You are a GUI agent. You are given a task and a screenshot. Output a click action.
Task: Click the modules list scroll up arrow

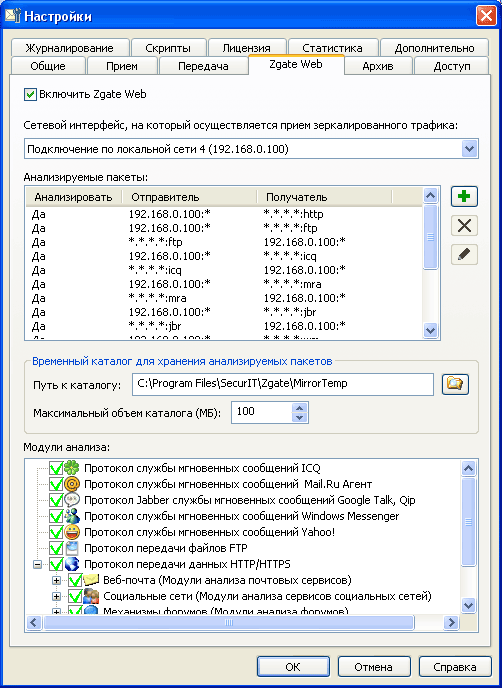coord(469,469)
